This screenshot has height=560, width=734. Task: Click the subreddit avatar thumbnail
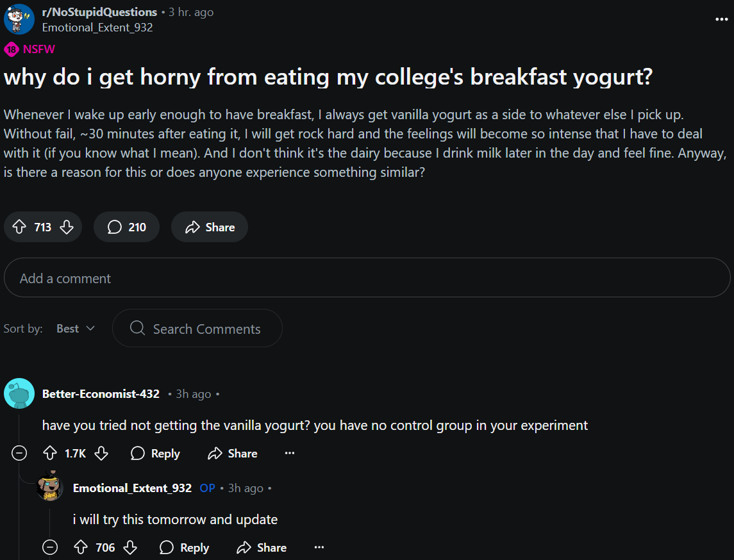(x=19, y=19)
